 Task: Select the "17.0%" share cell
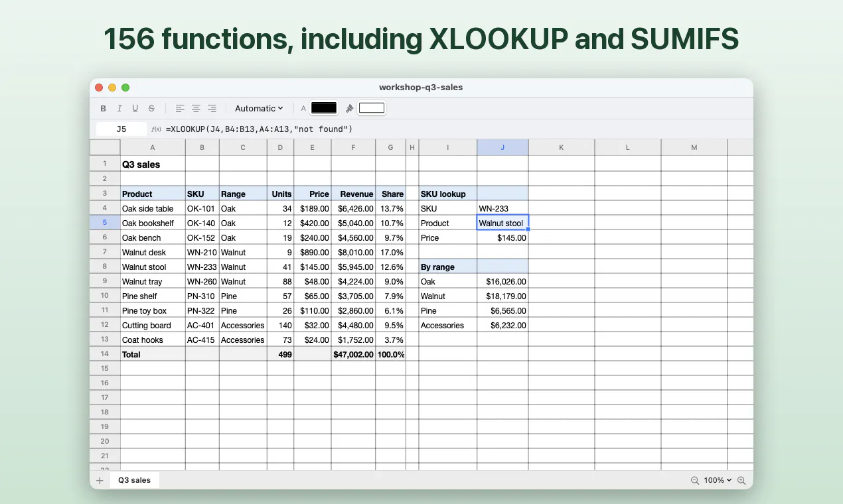pos(391,252)
